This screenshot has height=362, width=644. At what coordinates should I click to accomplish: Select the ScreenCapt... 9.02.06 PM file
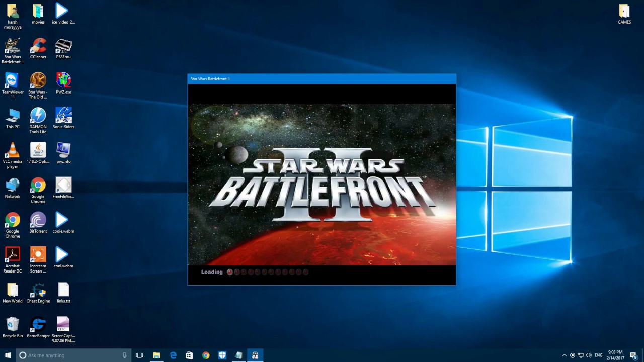63,330
